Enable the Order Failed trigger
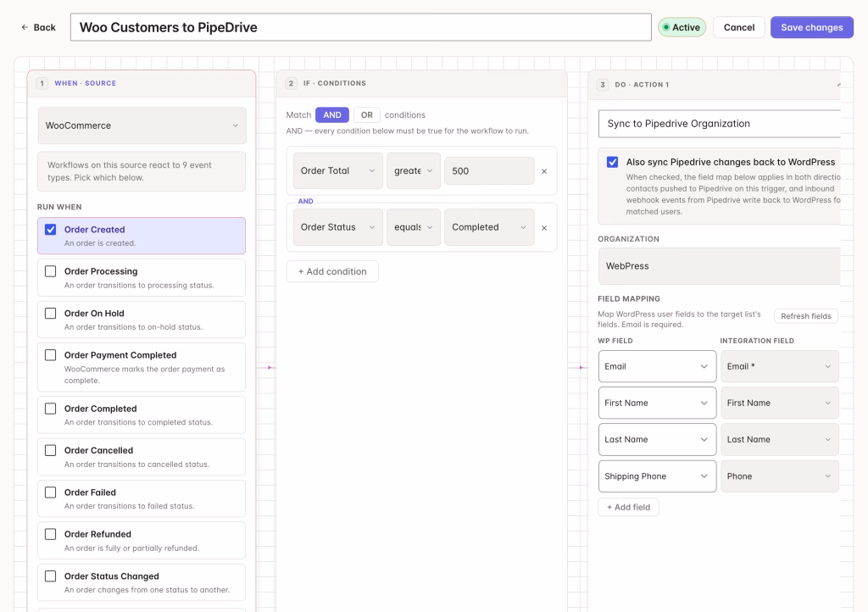Screen dimensions: 868x612 [x=50, y=492]
